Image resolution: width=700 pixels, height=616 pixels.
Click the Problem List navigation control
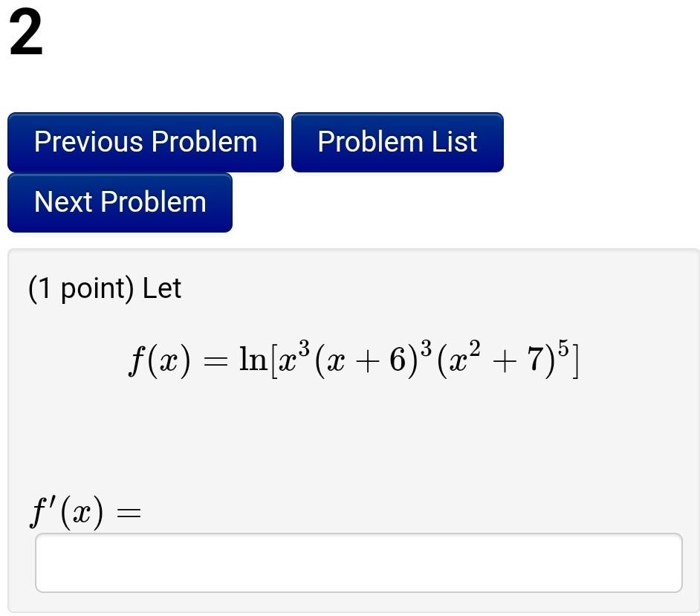coord(397,141)
